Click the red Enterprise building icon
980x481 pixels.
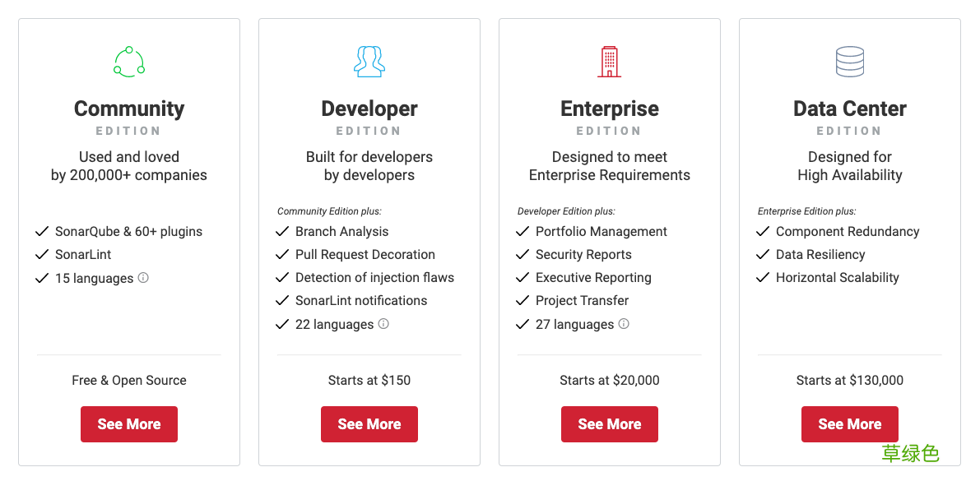pyautogui.click(x=609, y=62)
